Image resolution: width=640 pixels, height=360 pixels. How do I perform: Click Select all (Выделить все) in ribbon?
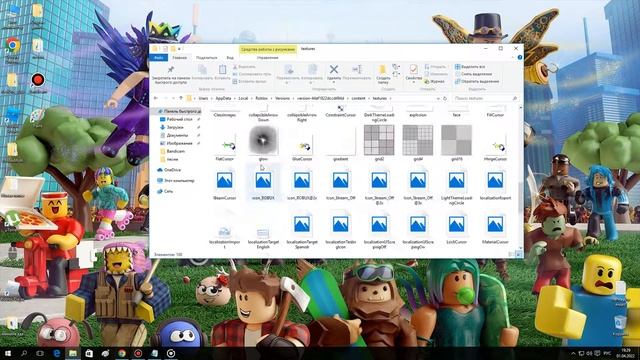(x=470, y=67)
